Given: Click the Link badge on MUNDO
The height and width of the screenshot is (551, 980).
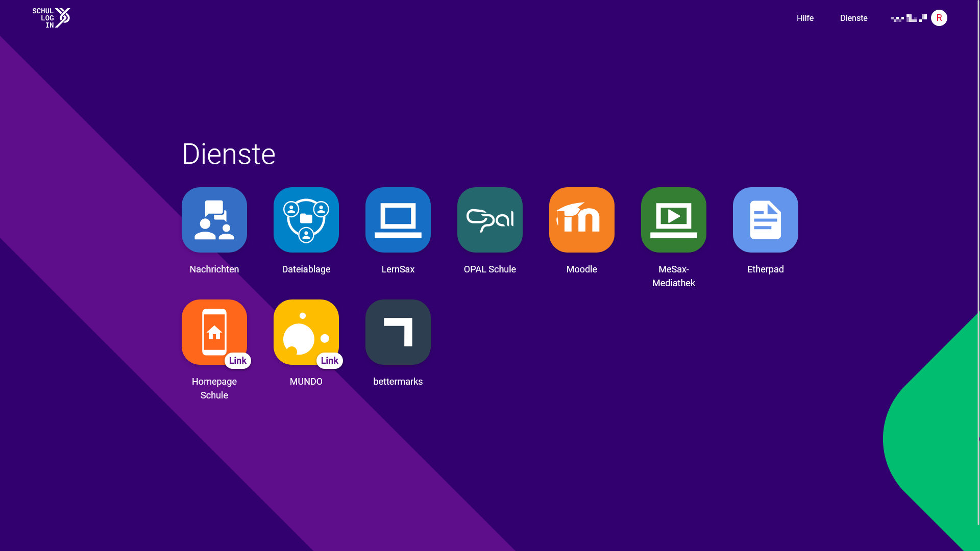Looking at the screenshot, I should pyautogui.click(x=330, y=361).
